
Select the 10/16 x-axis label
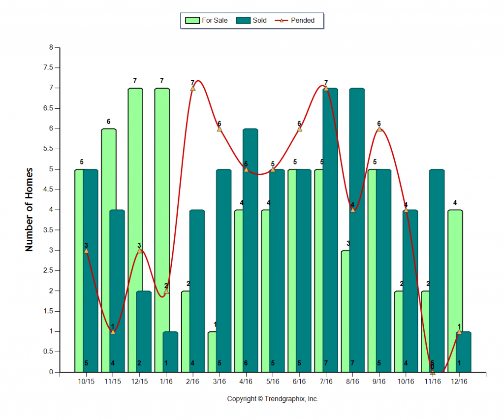[406, 382]
